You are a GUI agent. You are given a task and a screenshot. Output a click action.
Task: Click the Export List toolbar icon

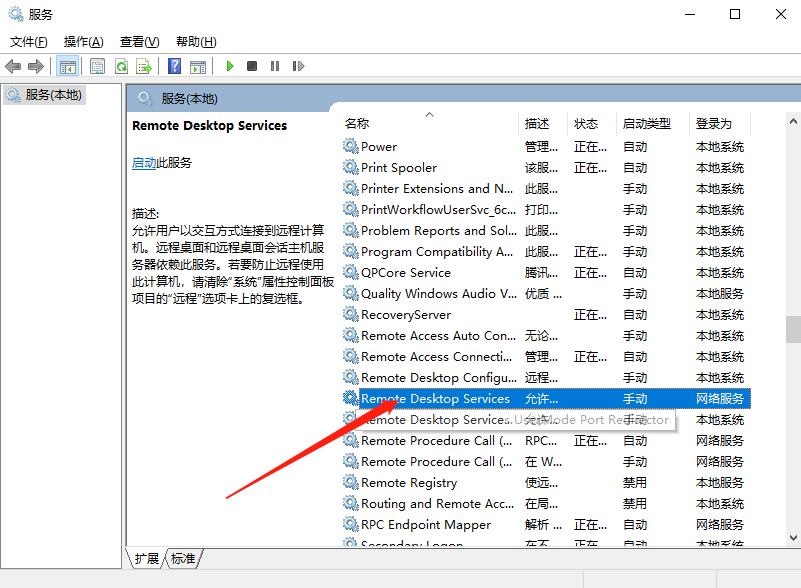coord(144,66)
